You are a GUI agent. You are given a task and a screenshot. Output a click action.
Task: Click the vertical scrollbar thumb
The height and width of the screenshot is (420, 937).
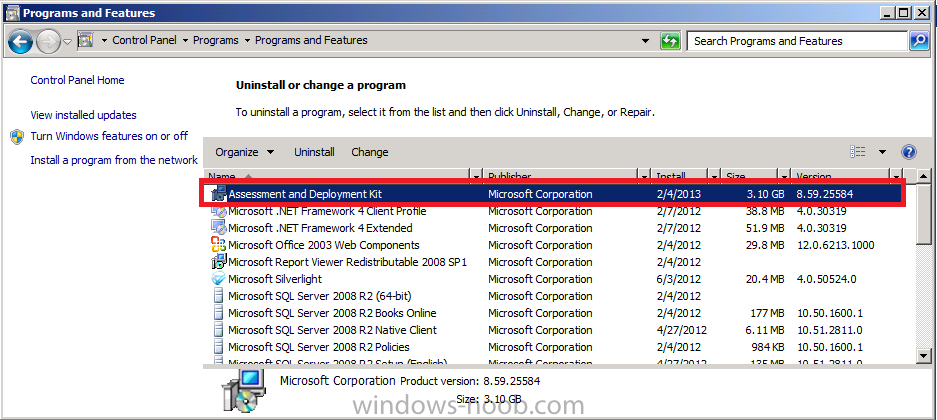(924, 213)
